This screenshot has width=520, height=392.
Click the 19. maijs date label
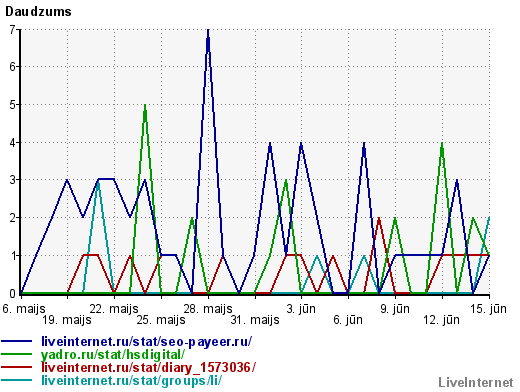67,320
